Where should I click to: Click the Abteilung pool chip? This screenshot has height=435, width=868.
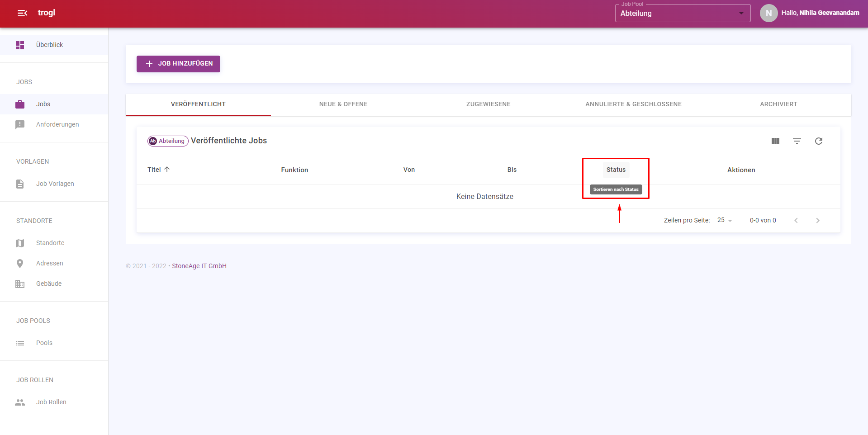[168, 141]
